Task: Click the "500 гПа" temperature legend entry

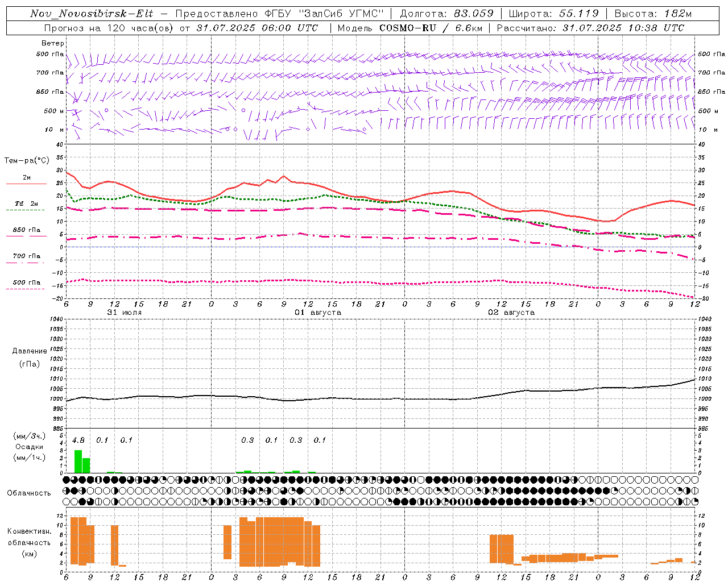Action: point(27,282)
